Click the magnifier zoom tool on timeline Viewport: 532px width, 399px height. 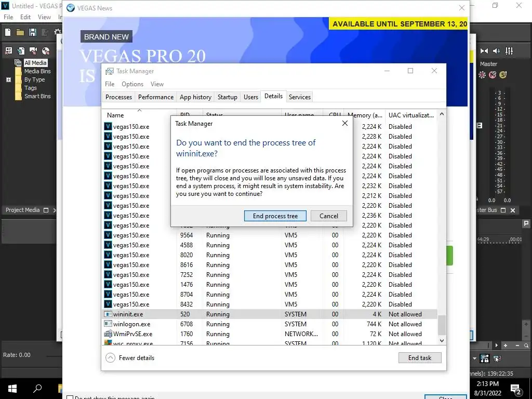coord(526,345)
